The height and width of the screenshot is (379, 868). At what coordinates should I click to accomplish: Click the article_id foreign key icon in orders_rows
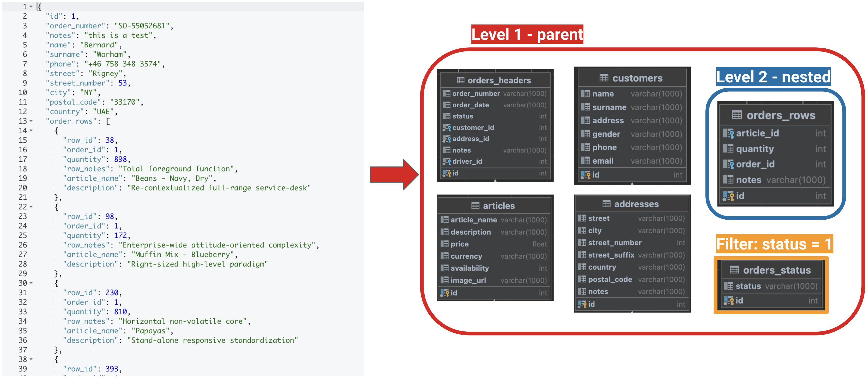coord(729,134)
